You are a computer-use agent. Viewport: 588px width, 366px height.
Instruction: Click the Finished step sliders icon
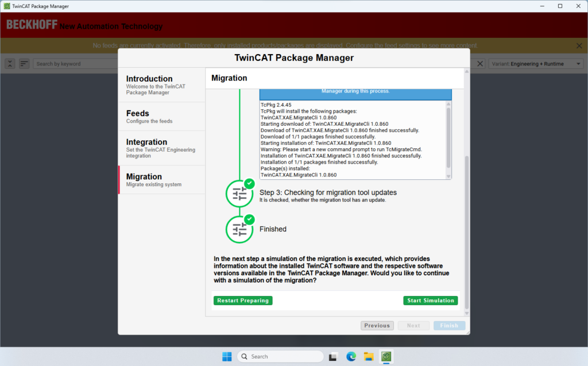(x=239, y=229)
